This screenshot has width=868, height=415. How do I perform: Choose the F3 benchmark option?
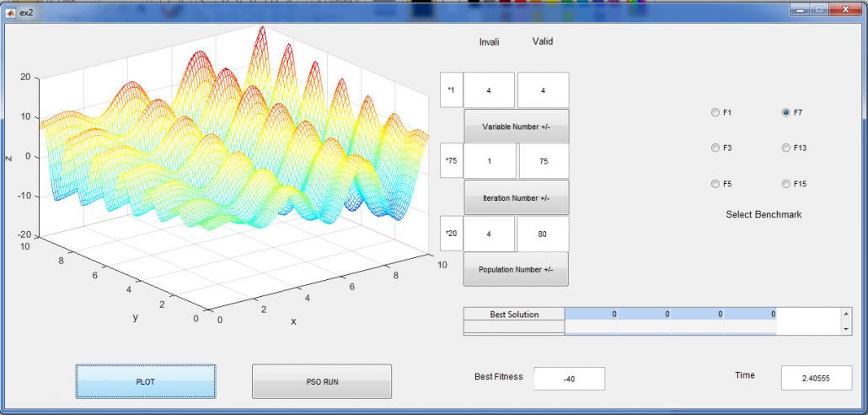715,148
